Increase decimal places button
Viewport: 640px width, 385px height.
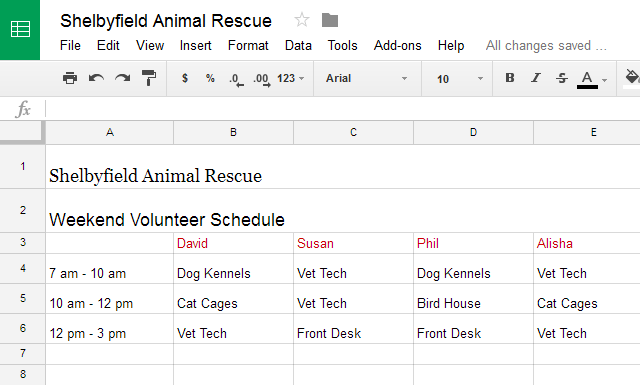pos(262,79)
